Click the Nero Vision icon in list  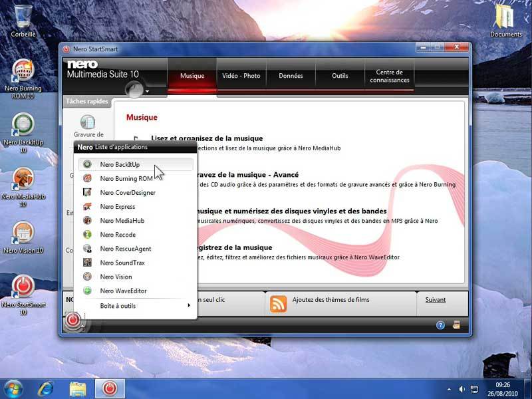(x=87, y=277)
